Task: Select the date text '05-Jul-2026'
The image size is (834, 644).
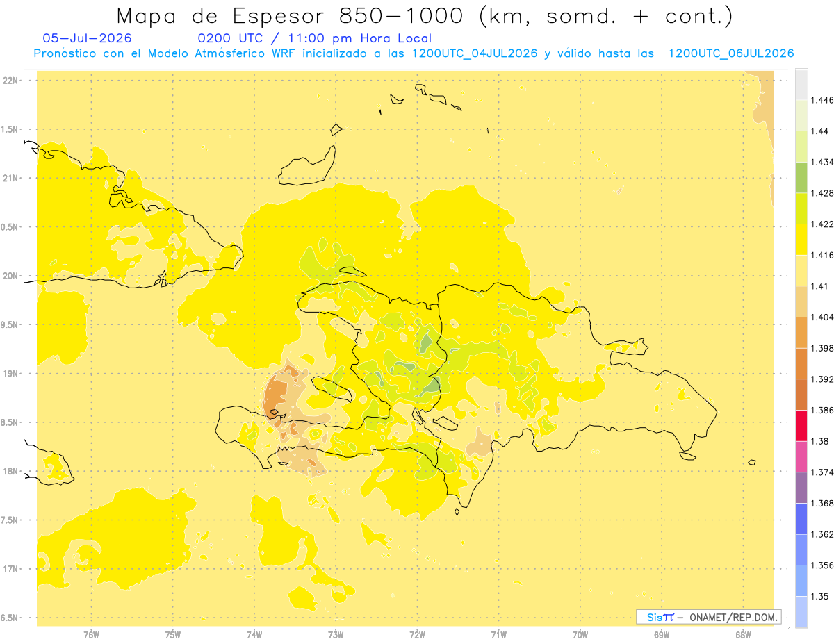Action: [87, 38]
